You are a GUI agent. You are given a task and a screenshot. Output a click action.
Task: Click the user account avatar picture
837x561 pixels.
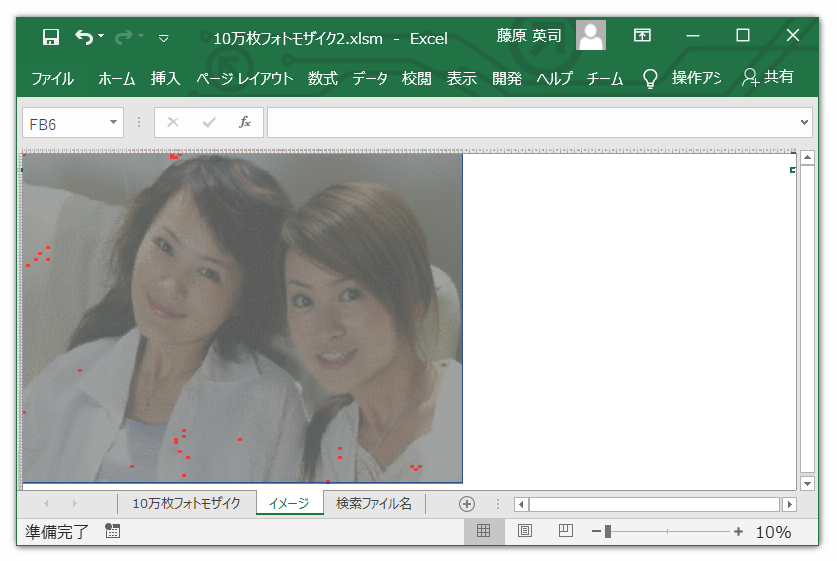coord(591,35)
